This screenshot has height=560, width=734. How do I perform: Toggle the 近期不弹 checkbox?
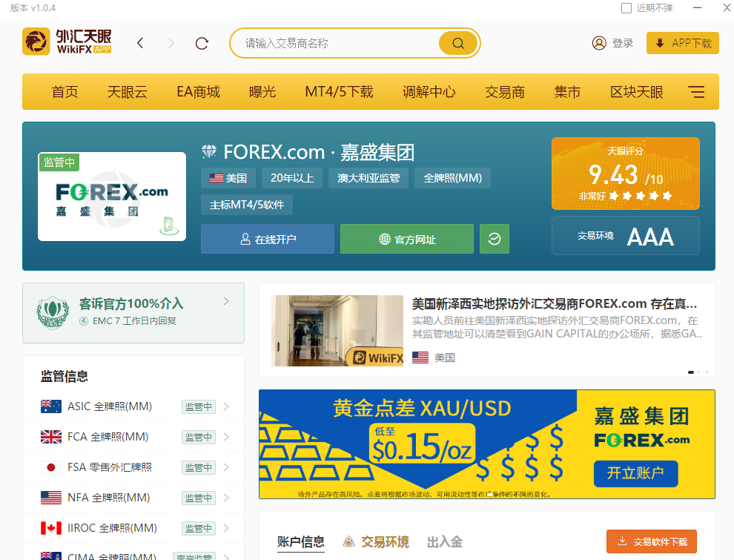(x=626, y=8)
